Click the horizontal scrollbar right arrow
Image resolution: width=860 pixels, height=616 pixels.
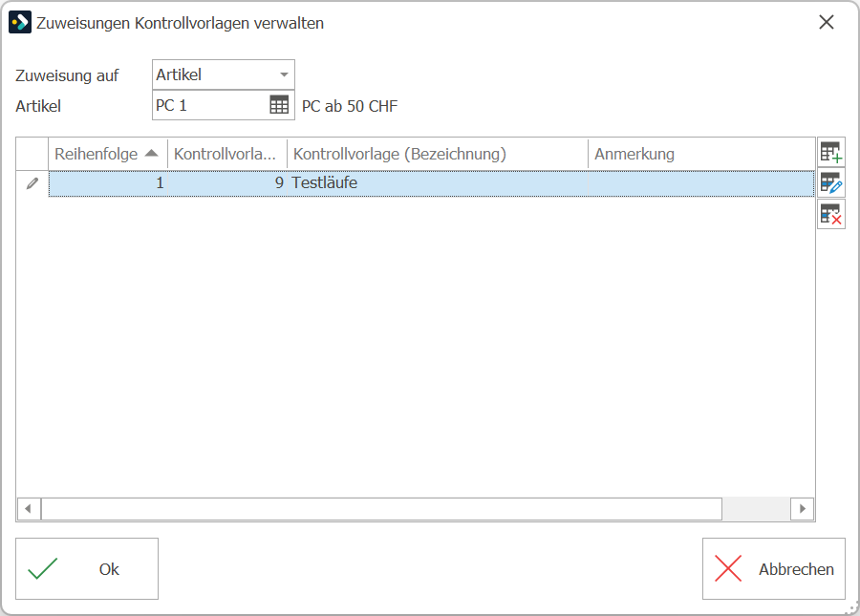tap(803, 509)
